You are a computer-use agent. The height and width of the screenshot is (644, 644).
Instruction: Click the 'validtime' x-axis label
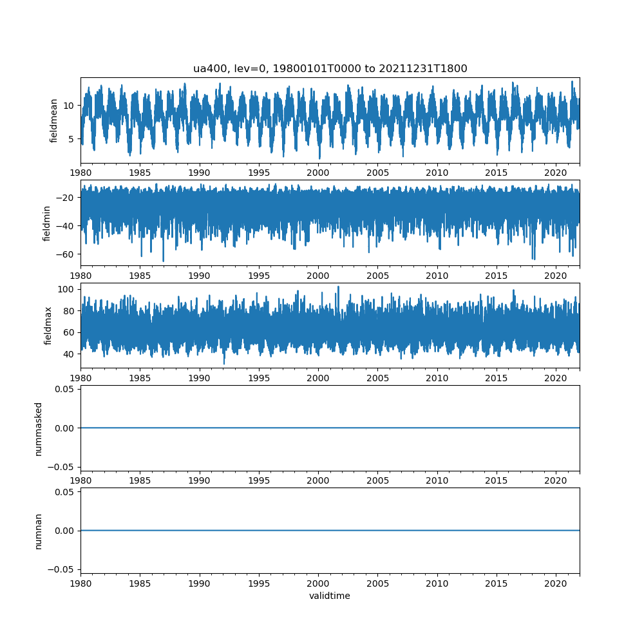(330, 596)
